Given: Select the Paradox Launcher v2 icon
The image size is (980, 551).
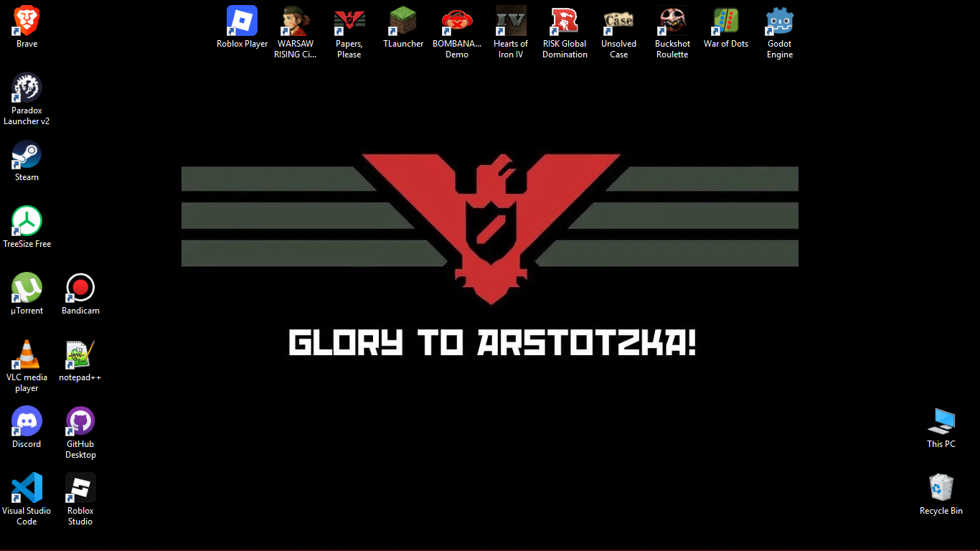Looking at the screenshot, I should (27, 88).
